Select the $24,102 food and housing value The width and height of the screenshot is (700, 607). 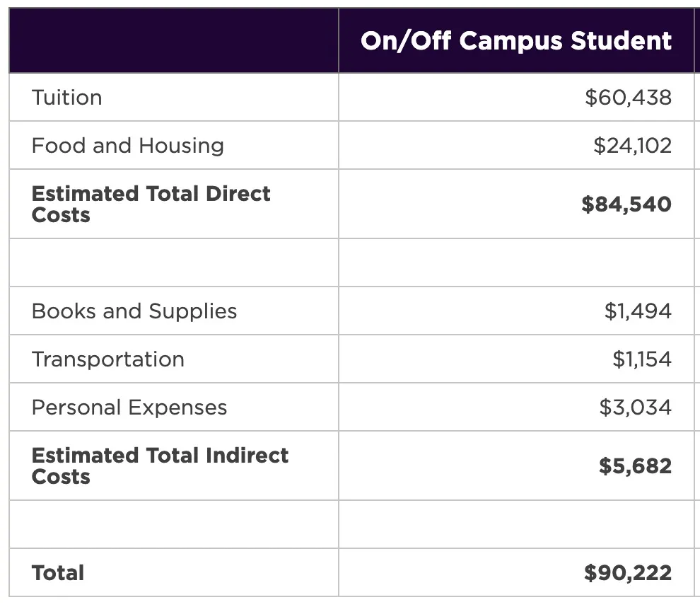click(632, 146)
